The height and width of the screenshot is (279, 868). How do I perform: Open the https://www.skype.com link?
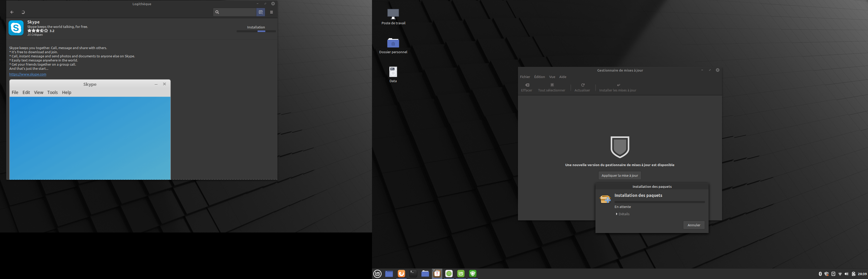(28, 74)
